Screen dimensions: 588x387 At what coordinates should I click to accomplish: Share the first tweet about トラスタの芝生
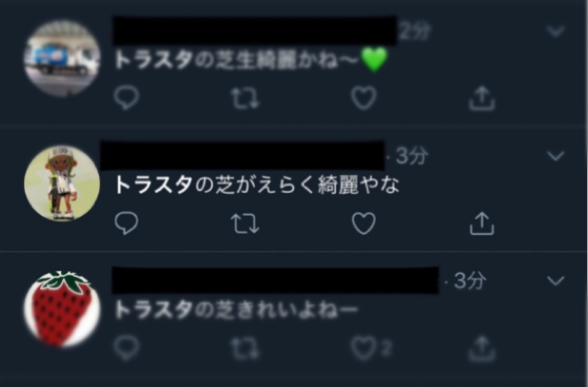[482, 98]
